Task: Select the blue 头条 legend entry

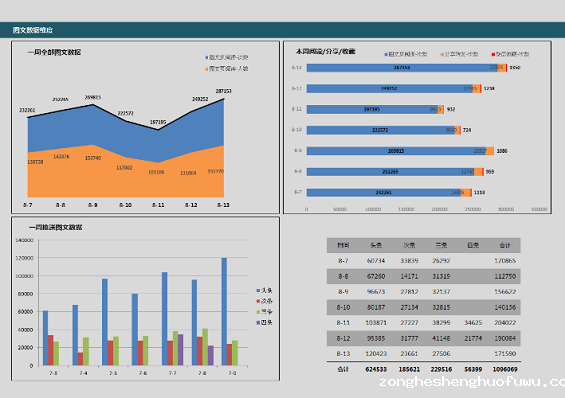Action: (264, 290)
